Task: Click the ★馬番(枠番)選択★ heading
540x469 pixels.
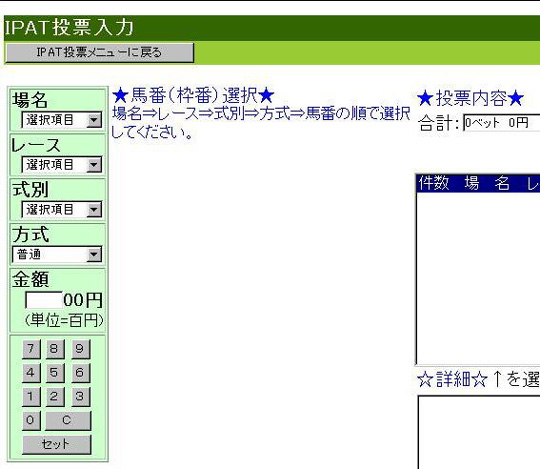Action: pos(193,95)
